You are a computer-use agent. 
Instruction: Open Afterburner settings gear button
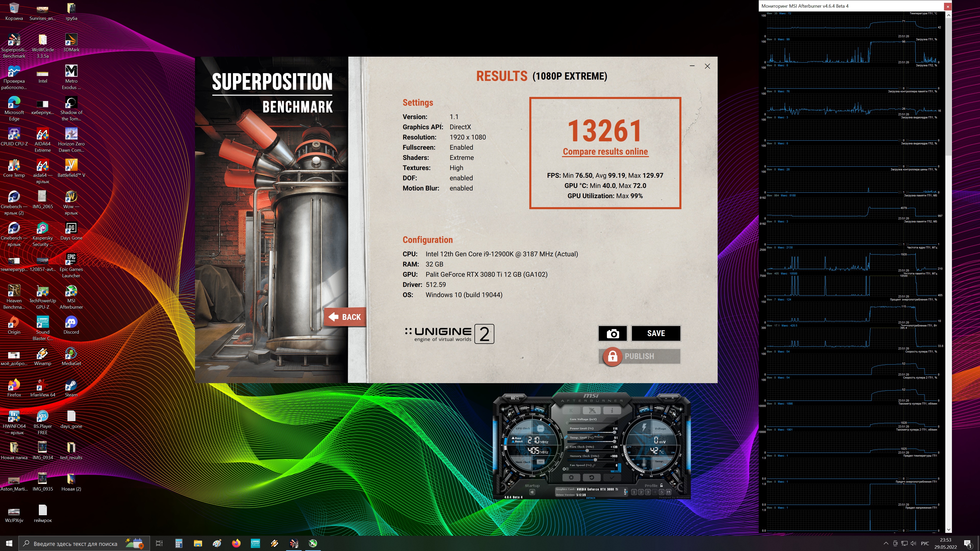(x=571, y=478)
